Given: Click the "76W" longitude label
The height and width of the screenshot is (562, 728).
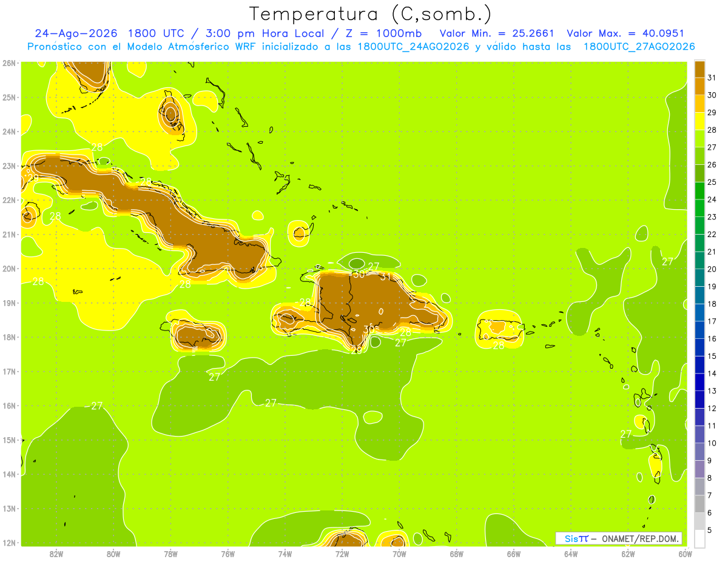Looking at the screenshot, I should 228,554.
